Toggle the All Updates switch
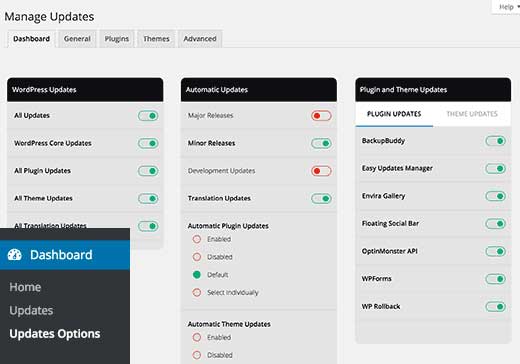520x364 pixels. pyautogui.click(x=148, y=116)
